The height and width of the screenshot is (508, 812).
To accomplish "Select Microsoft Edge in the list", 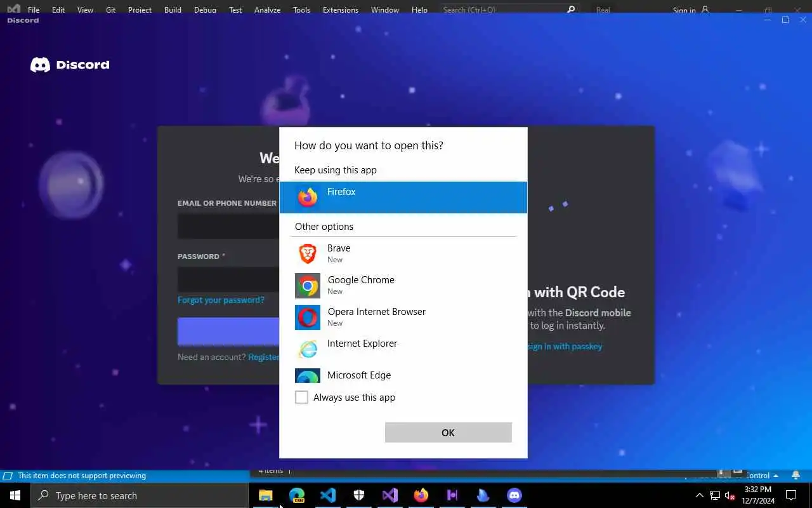I will [403, 375].
